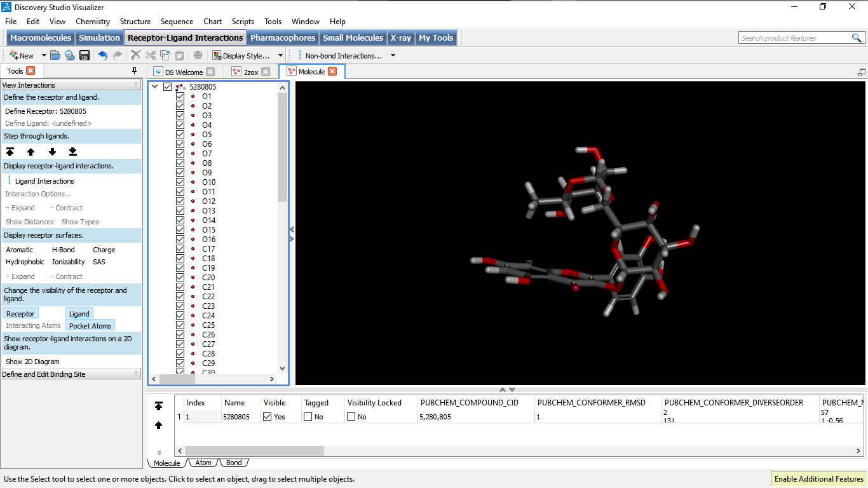Jump to first ligand arrow
868x488 pixels.
coord(10,151)
